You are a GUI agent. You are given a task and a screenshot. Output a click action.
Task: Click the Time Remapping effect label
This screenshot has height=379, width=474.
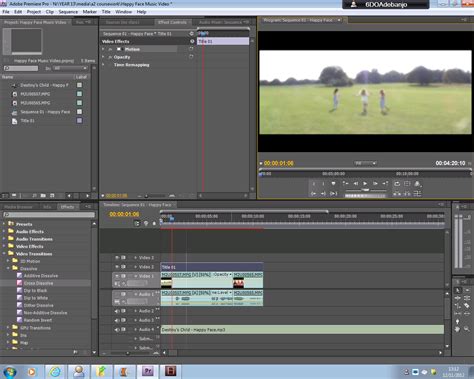[x=131, y=65]
